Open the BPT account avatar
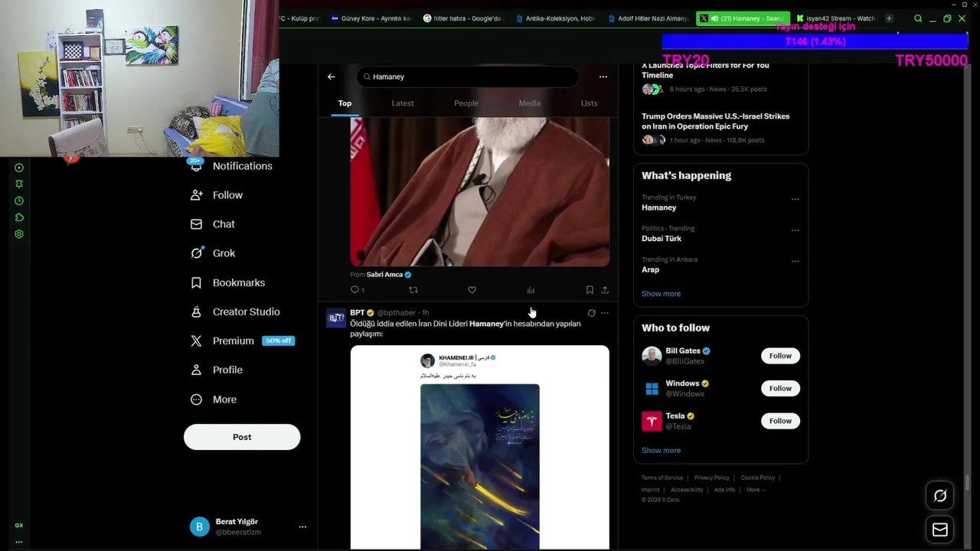Viewport: 980px width, 551px height. point(336,318)
